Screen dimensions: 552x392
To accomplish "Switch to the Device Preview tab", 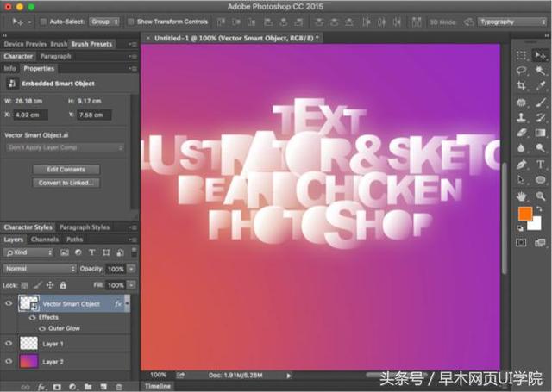I will point(25,44).
